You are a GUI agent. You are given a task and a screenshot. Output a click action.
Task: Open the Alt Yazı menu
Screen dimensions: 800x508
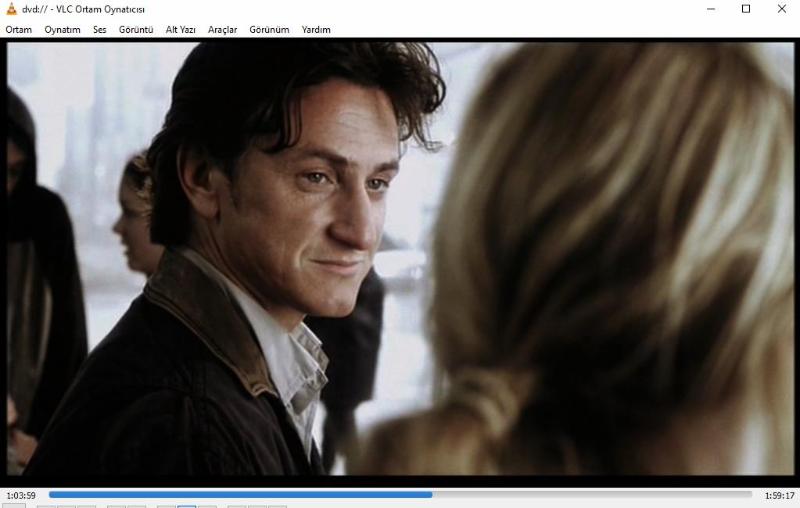[x=180, y=30]
